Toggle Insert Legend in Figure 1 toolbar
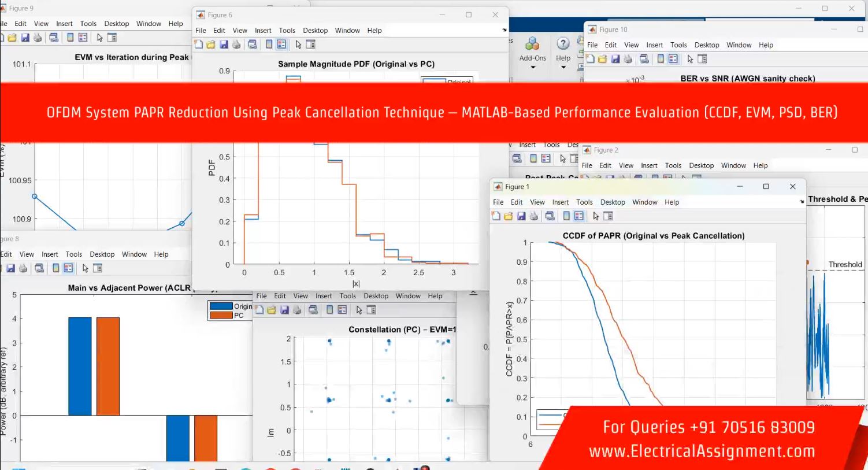Viewport: 868px width, 470px height. click(579, 216)
